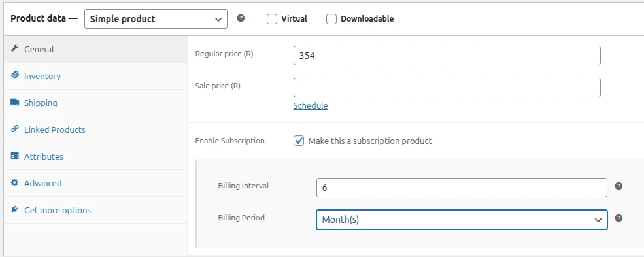
Task: Open the Billing Period Month(s) dropdown
Action: tap(462, 220)
